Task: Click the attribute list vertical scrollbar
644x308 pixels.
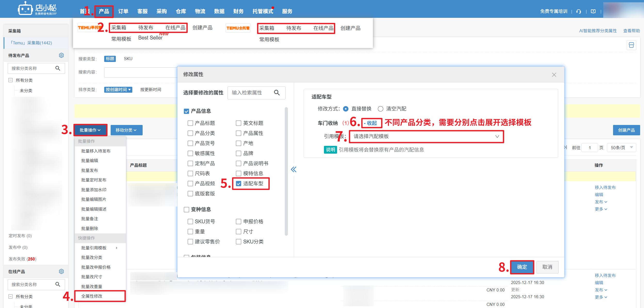Action: 286,171
